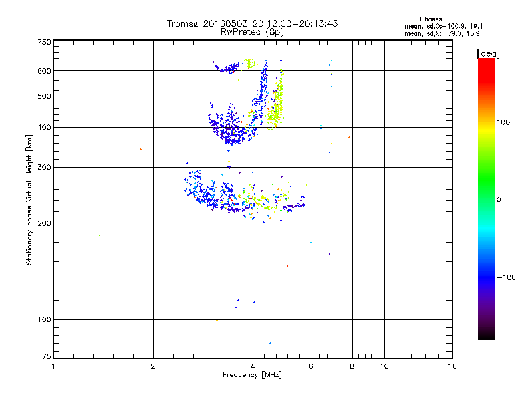
Task: Click the y-axis tick label "400"
Action: tap(44, 128)
